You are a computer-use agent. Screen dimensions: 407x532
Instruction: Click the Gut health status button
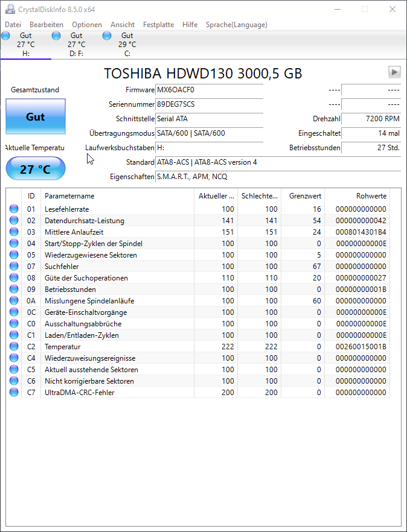pos(36,116)
